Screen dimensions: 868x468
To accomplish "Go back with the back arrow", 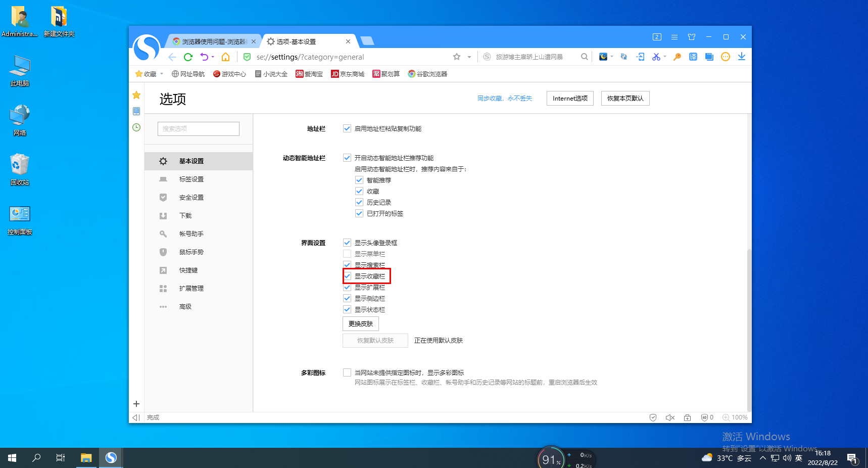I will (172, 57).
